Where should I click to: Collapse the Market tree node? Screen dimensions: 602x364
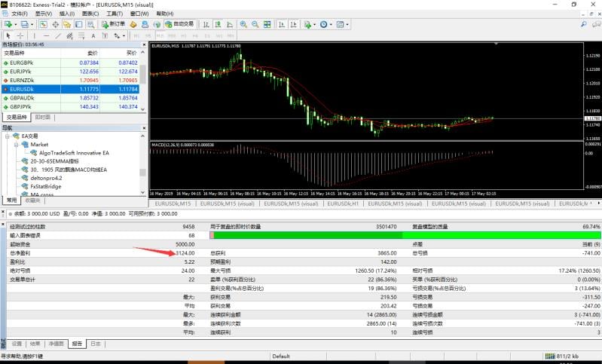tap(16, 145)
